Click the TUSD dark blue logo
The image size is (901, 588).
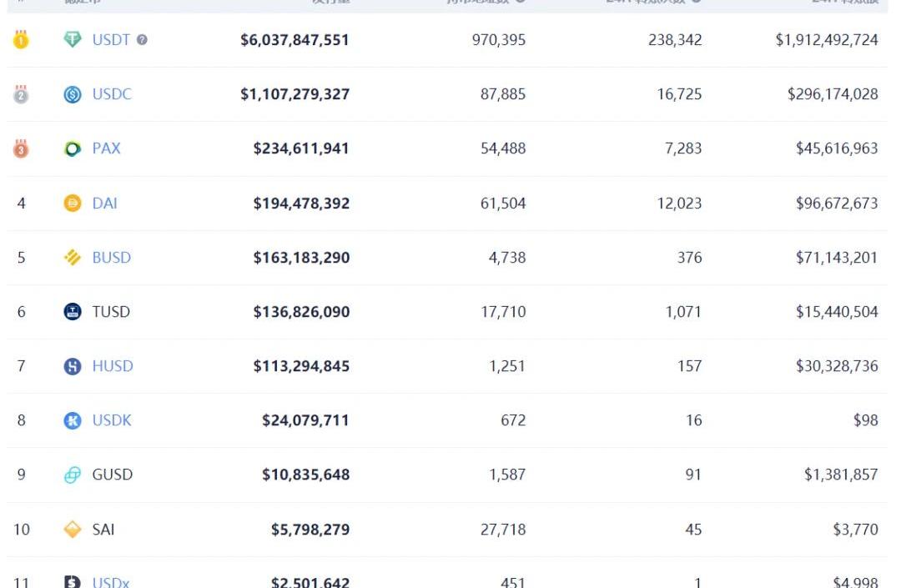[x=73, y=312]
